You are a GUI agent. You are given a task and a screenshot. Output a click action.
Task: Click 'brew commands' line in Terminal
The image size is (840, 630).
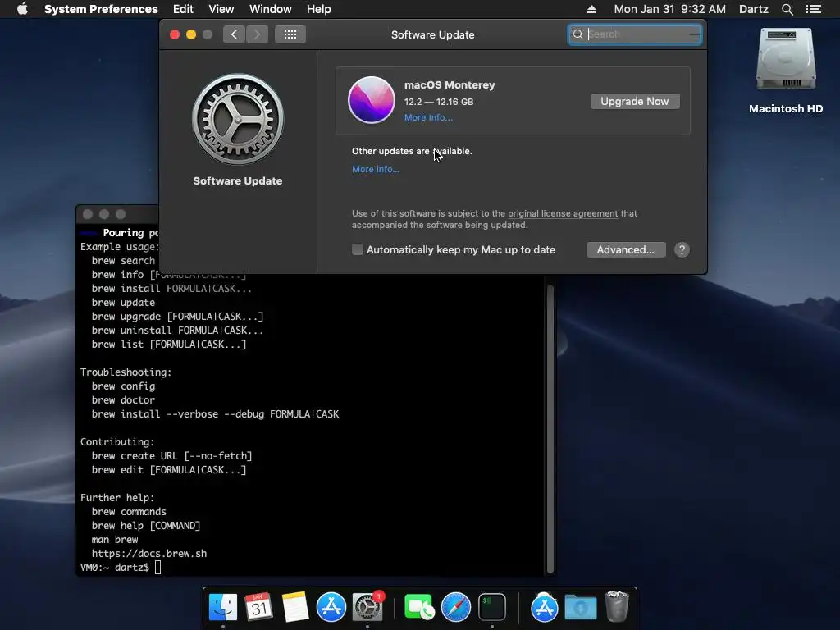click(x=129, y=512)
